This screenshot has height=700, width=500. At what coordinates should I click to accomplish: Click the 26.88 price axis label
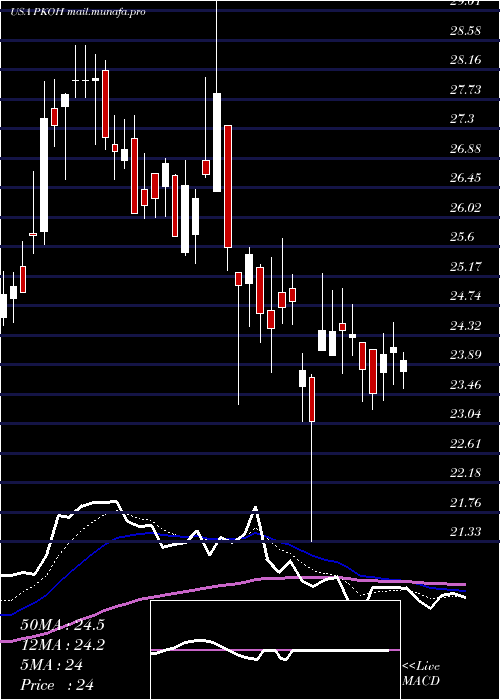tap(465, 149)
